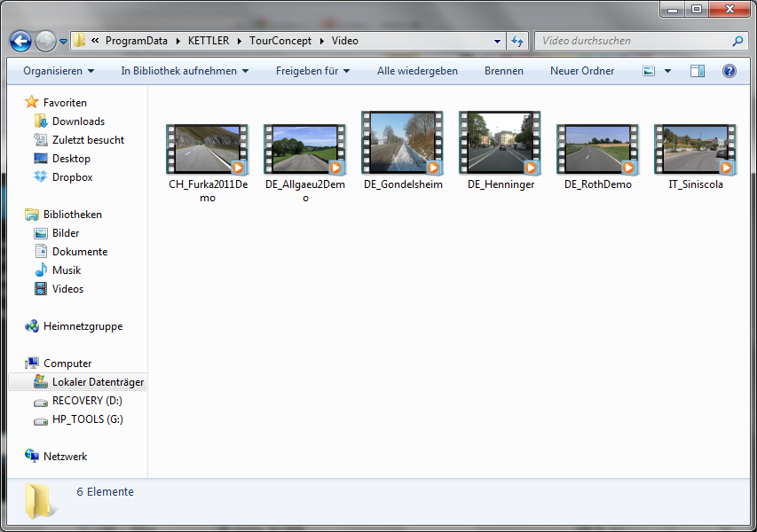Click the Dokumente library icon
Image resolution: width=757 pixels, height=532 pixels.
(41, 251)
